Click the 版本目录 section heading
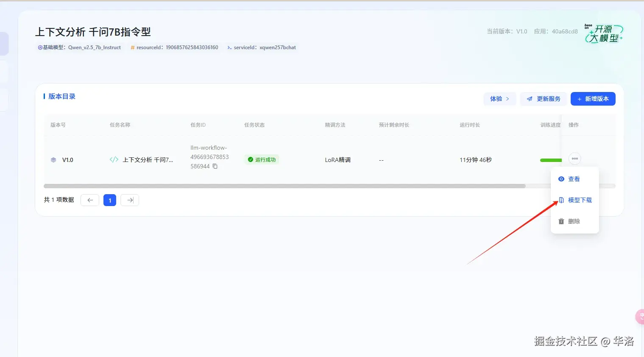Image resolution: width=644 pixels, height=357 pixels. click(62, 96)
